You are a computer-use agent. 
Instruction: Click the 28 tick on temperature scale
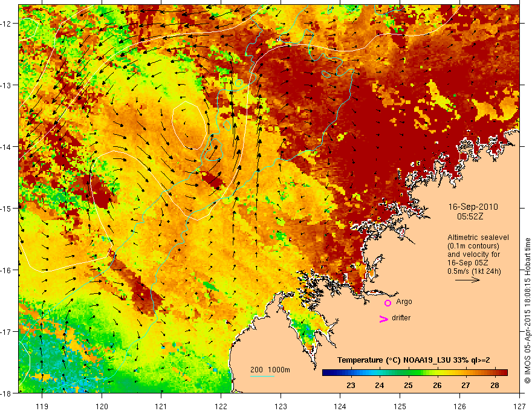point(495,385)
